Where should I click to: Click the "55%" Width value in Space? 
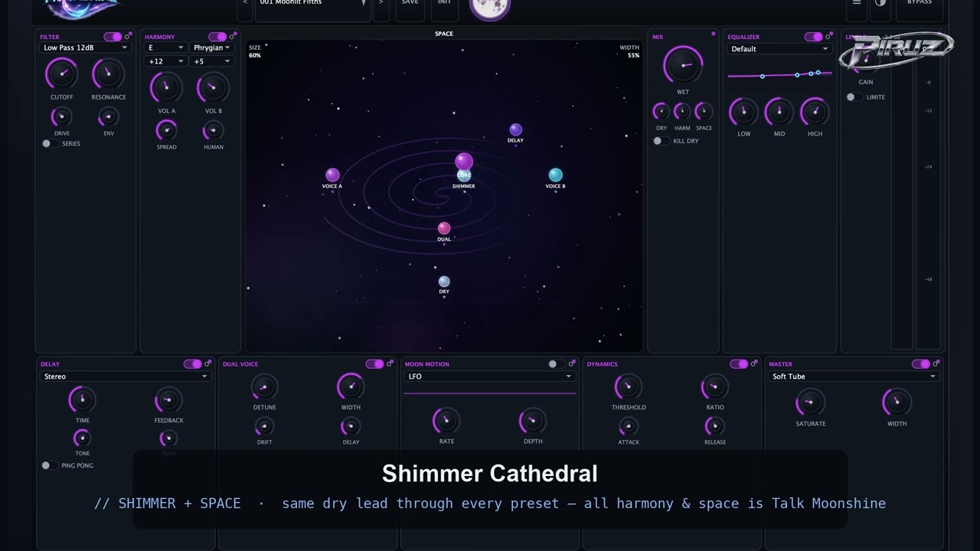[x=633, y=56]
